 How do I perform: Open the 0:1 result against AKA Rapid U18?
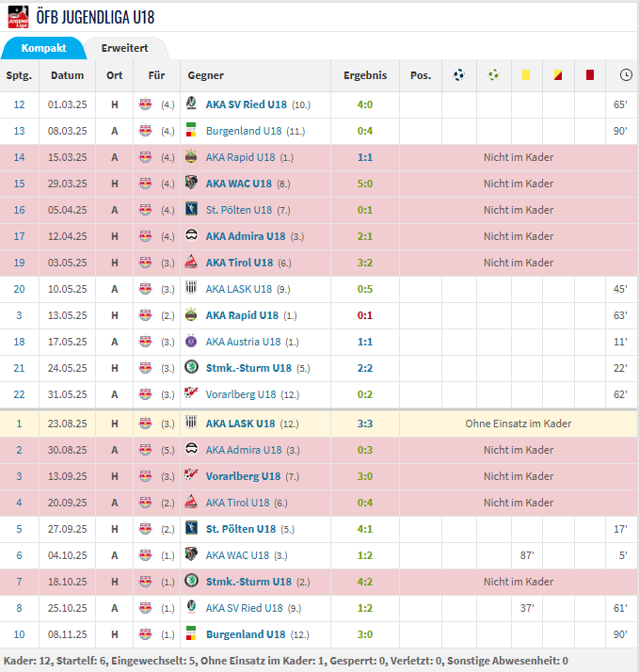[x=365, y=315]
